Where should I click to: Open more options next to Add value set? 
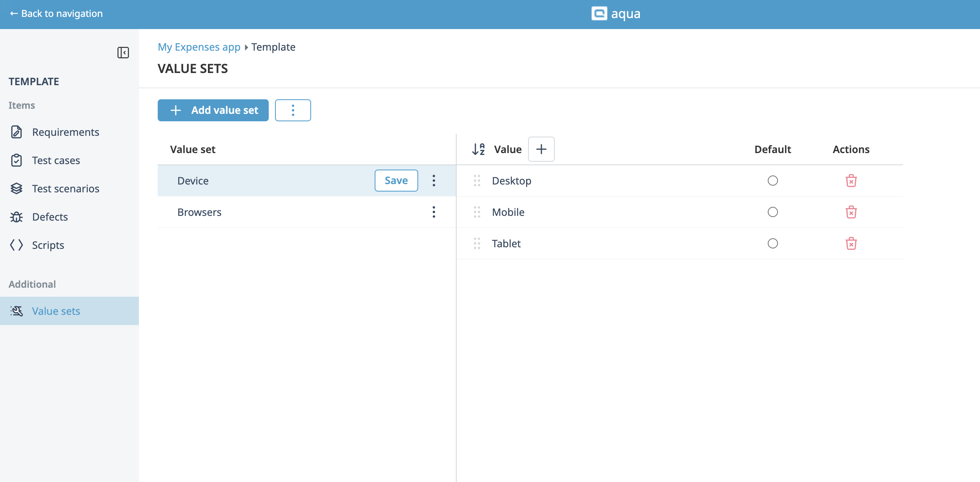click(293, 110)
